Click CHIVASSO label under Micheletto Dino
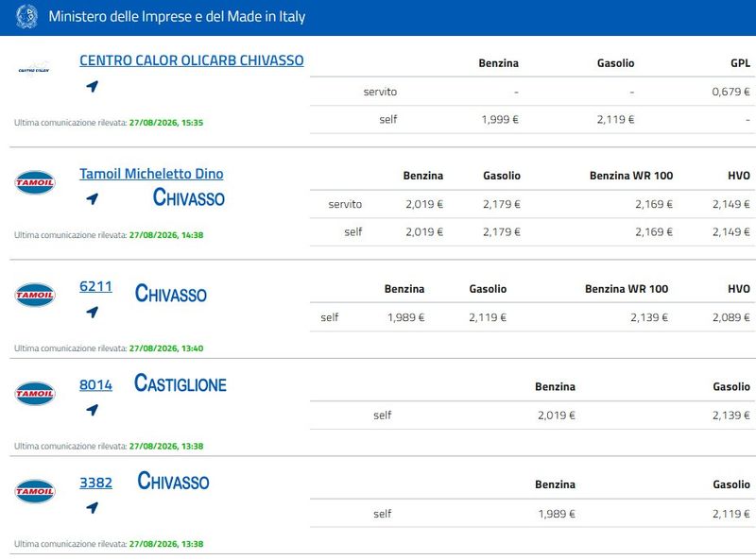 click(x=188, y=197)
